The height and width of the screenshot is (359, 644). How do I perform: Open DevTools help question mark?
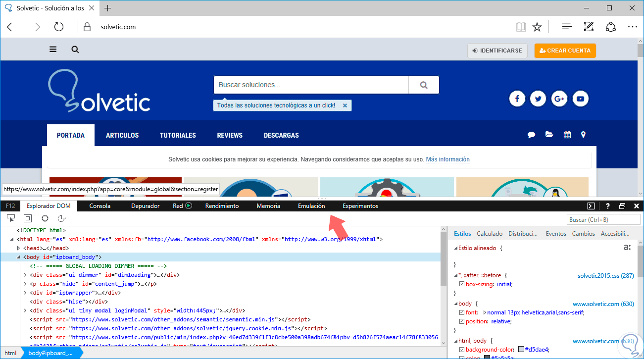point(608,206)
